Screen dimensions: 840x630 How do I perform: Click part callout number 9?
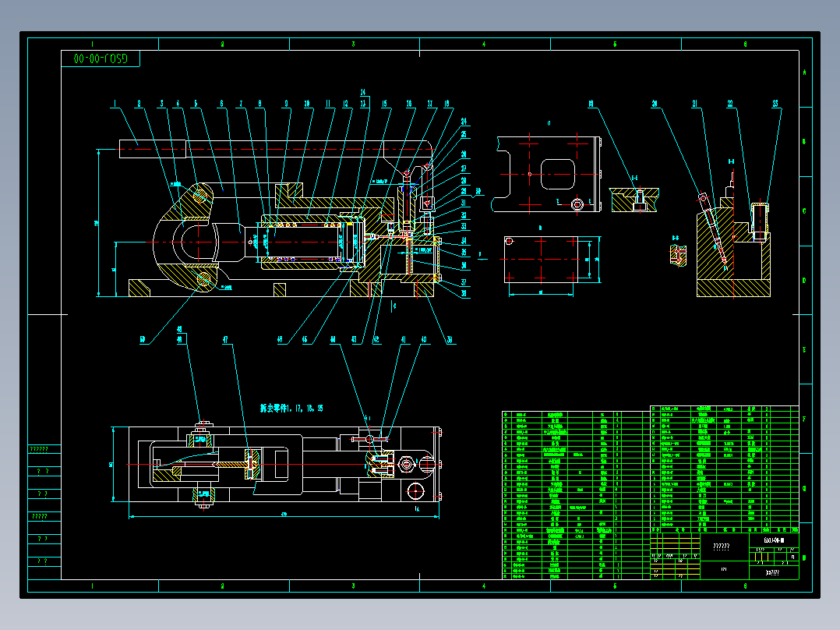pos(286,104)
